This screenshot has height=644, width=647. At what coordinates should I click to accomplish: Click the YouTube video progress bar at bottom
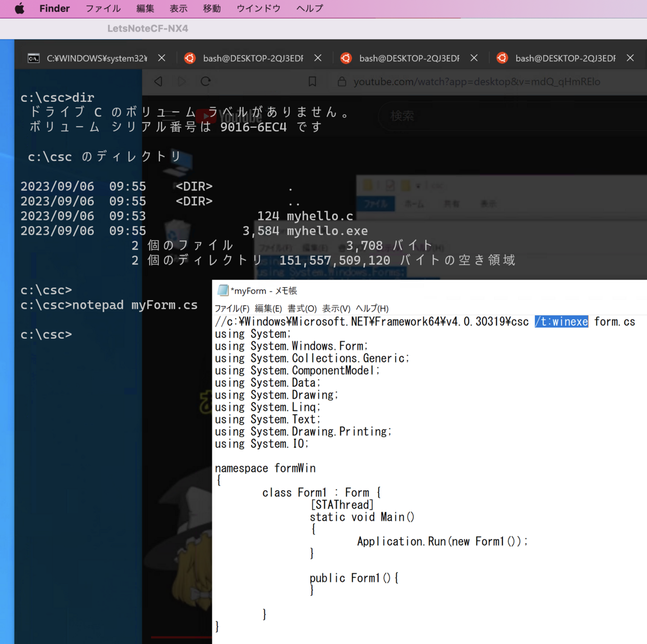(181, 638)
